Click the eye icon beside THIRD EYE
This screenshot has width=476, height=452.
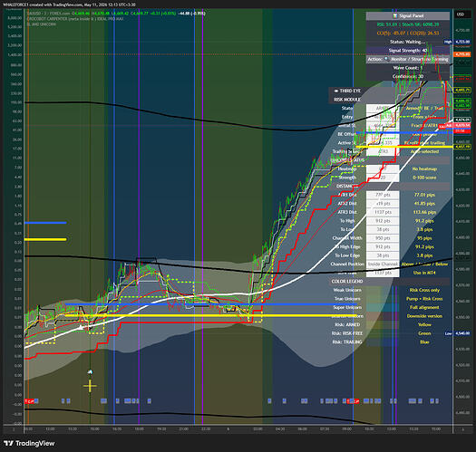coord(336,91)
